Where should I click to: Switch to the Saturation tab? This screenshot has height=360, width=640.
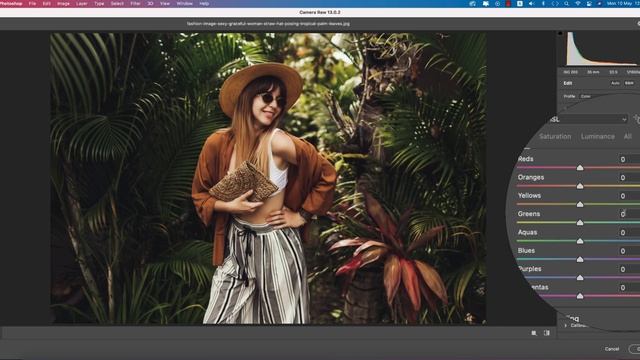[555, 136]
